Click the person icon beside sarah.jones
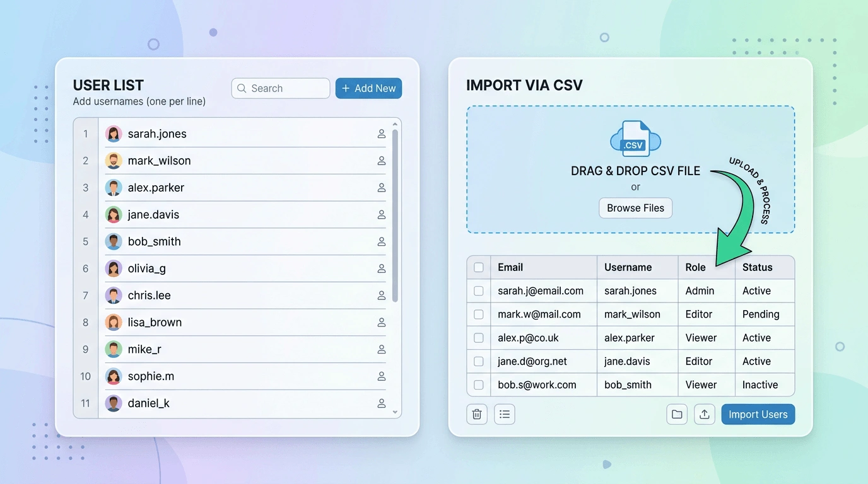The width and height of the screenshot is (868, 484). click(381, 134)
